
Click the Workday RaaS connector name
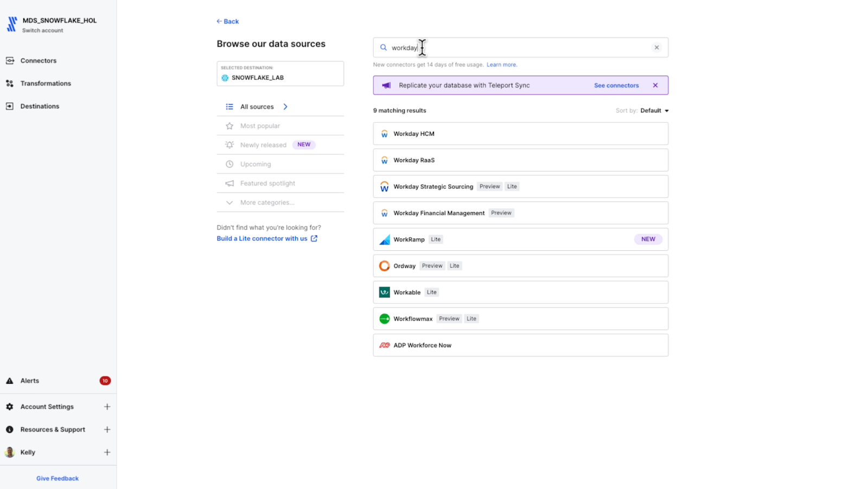click(x=414, y=160)
